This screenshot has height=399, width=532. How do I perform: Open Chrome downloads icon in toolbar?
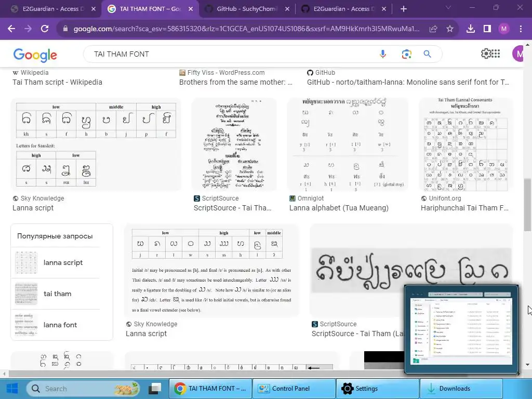click(x=471, y=29)
